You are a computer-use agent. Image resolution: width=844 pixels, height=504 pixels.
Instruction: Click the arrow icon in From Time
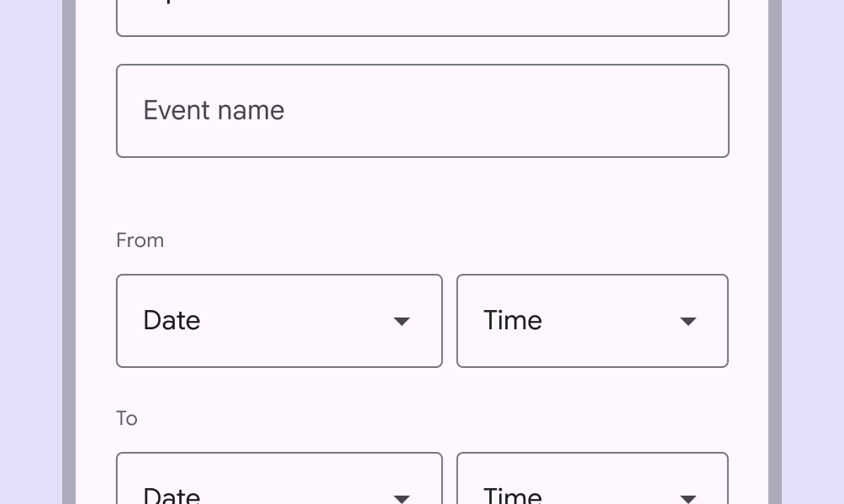[x=688, y=322]
